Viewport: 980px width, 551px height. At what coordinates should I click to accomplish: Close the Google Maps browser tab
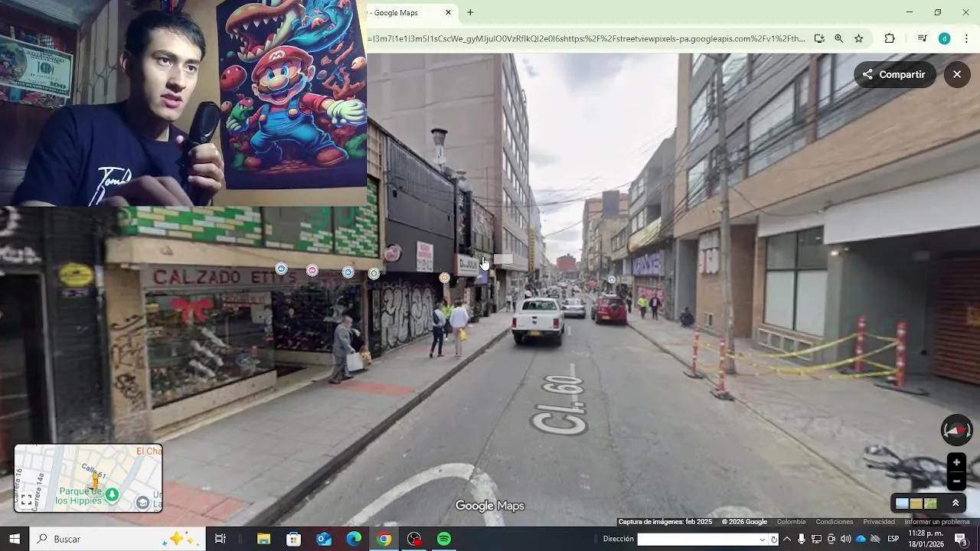(448, 12)
